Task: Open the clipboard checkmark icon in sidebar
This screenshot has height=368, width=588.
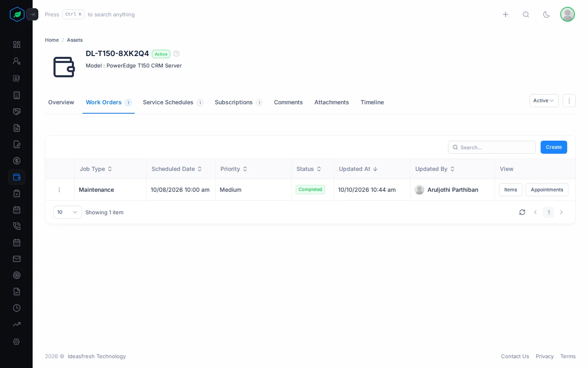Action: click(17, 193)
